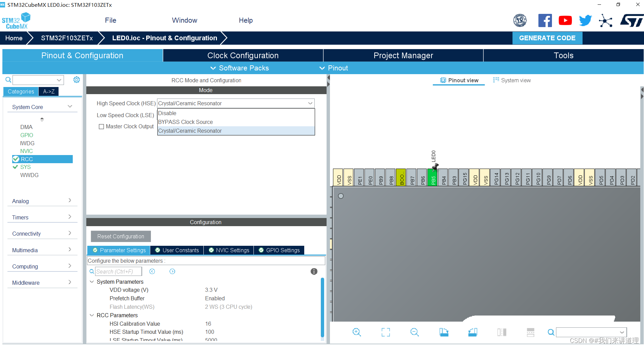This screenshot has width=644, height=347.
Task: Choose Crystal/Ceramic Resonator option
Action: (236, 131)
